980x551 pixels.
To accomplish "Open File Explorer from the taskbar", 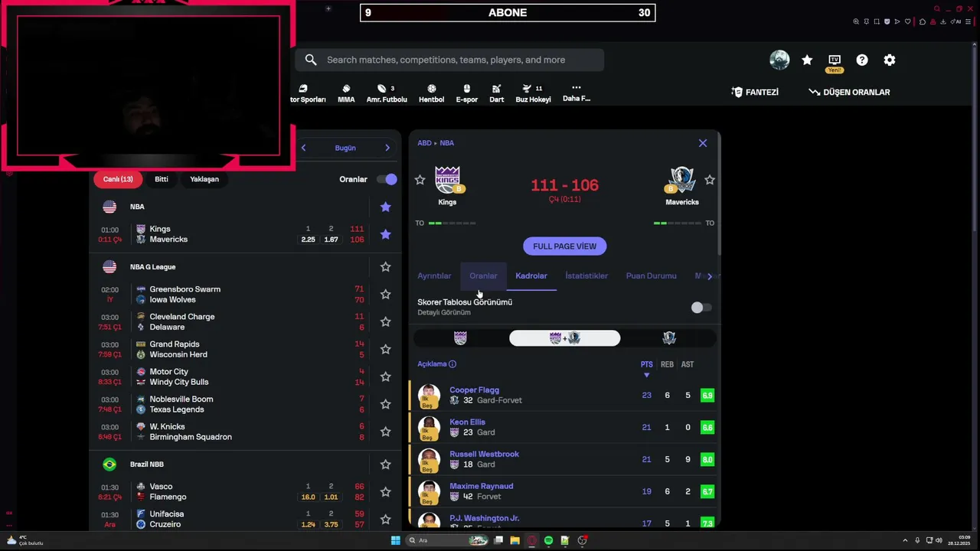I will click(x=515, y=540).
